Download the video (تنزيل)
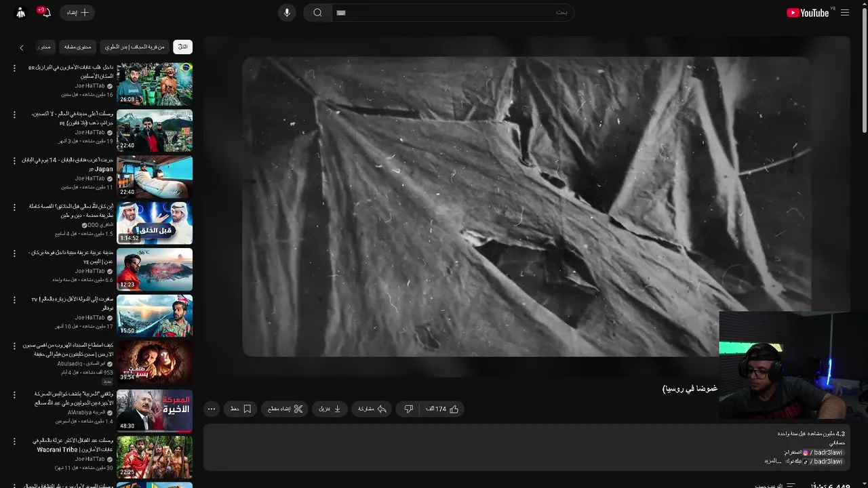The height and width of the screenshot is (488, 868). [x=330, y=409]
